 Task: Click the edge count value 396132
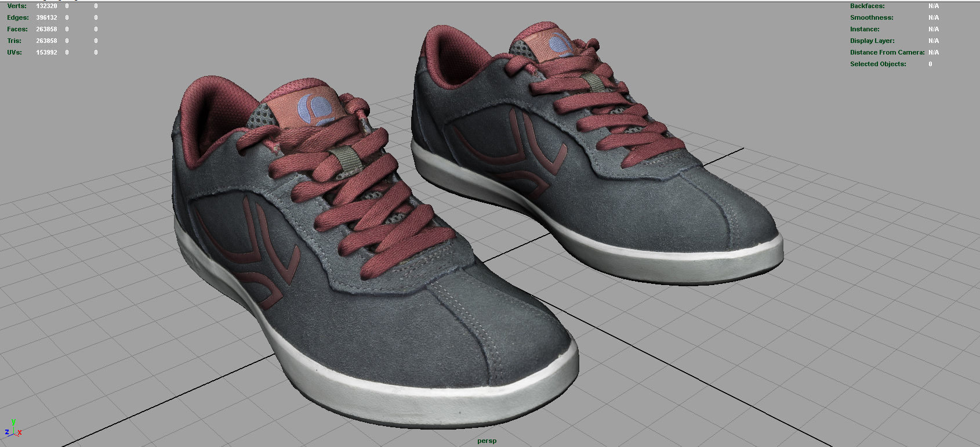point(46,17)
